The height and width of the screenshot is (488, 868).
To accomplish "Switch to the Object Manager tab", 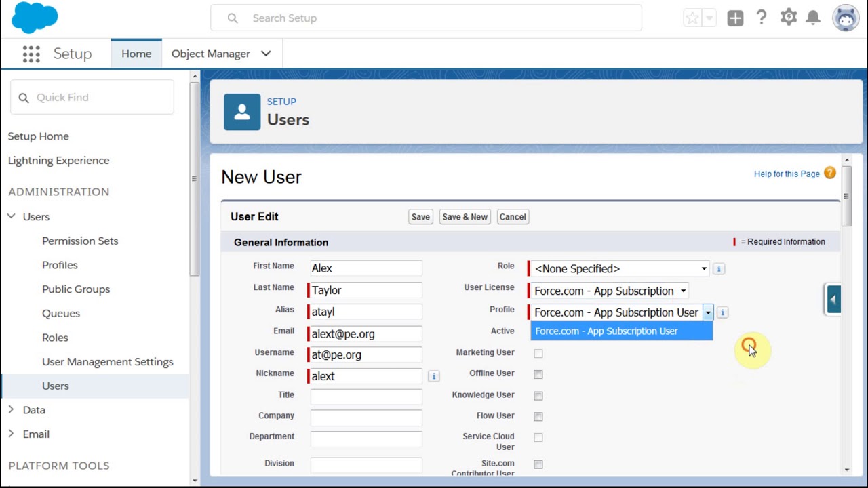I will pyautogui.click(x=210, y=54).
